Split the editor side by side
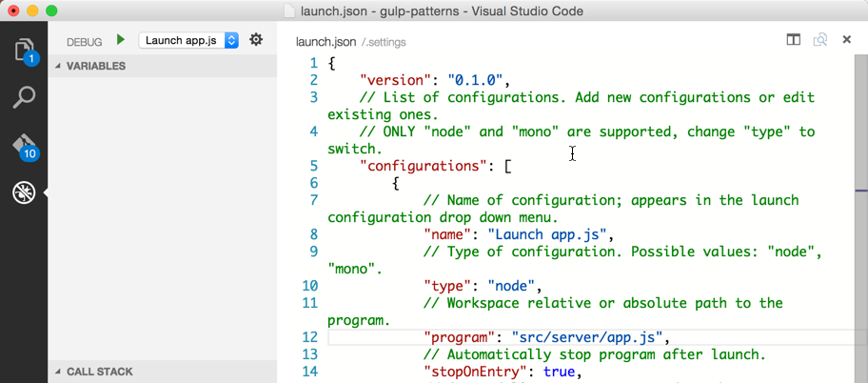Image resolution: width=868 pixels, height=383 pixels. 793,39
